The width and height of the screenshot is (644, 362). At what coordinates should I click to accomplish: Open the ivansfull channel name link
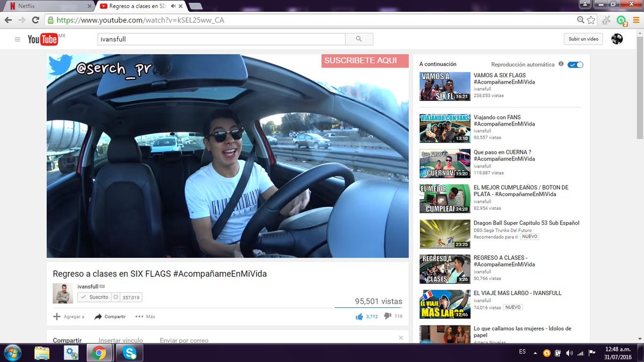(x=88, y=286)
